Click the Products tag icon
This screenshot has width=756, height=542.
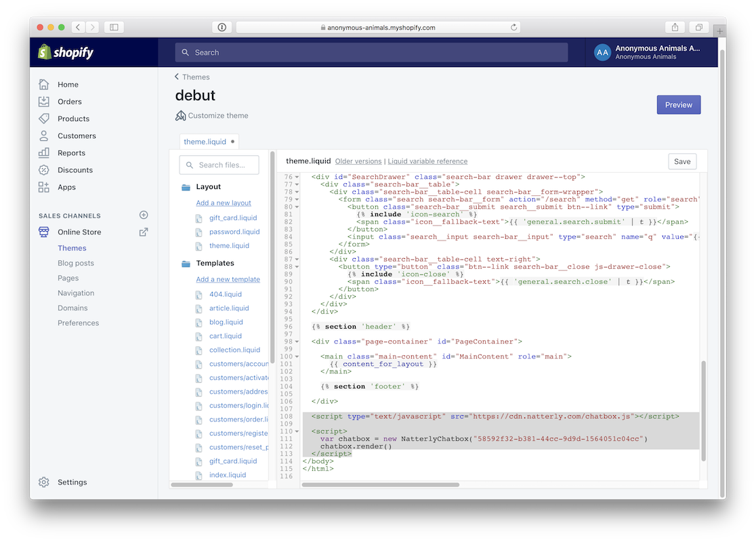click(x=44, y=119)
